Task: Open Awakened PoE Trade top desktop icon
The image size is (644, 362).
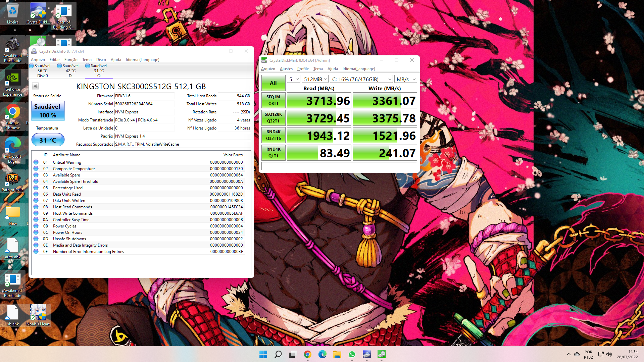Action: 13,50
